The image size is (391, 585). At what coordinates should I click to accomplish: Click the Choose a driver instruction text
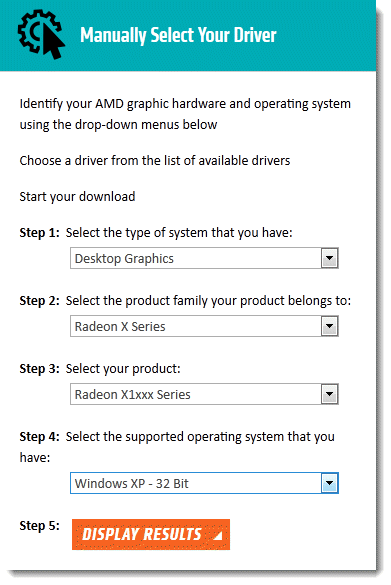[155, 160]
